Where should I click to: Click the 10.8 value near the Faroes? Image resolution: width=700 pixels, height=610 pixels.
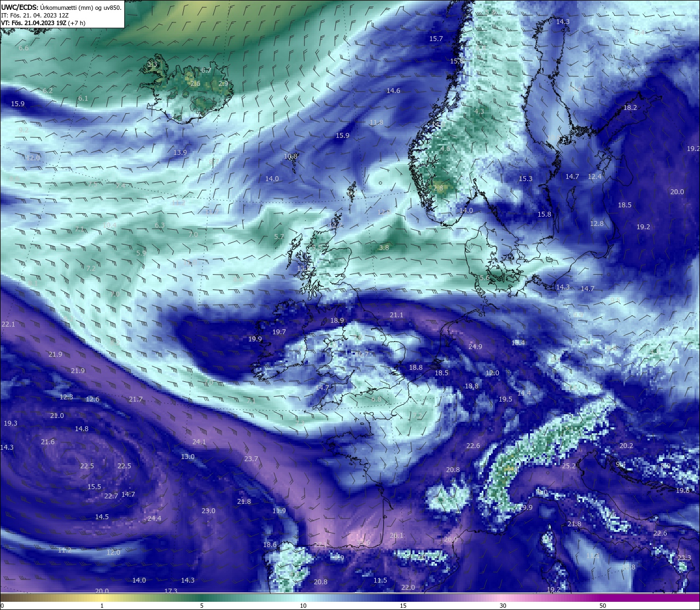pos(291,156)
